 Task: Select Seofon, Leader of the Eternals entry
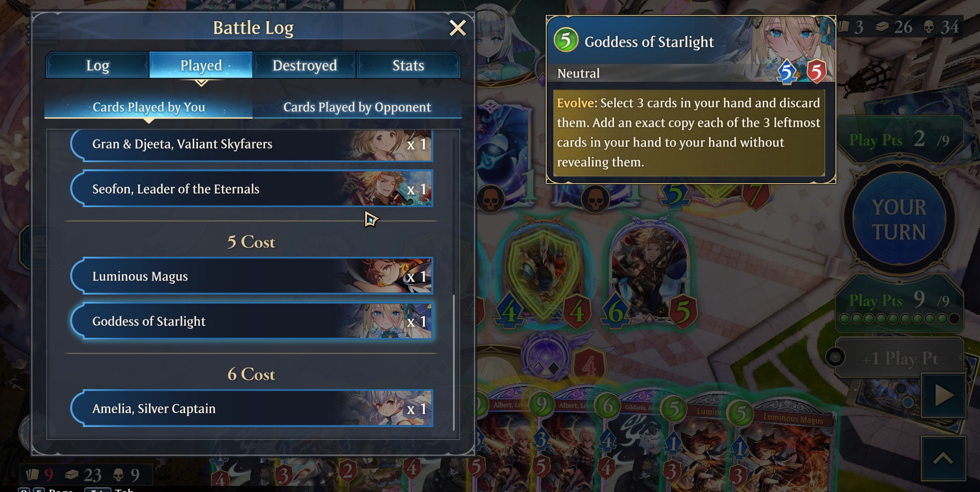tap(251, 189)
